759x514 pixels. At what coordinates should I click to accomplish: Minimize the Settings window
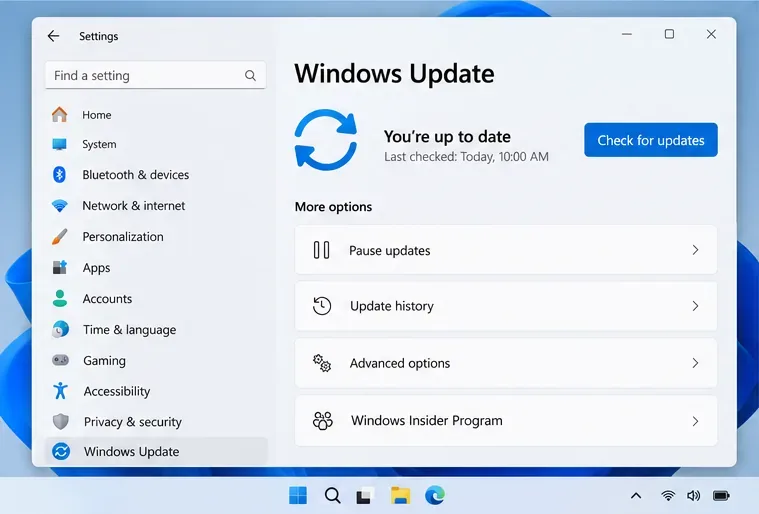pos(627,34)
